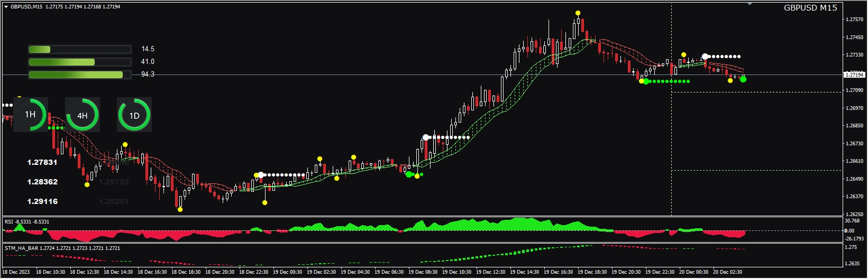Screen dimensions: 868x279
Task: Click the RSI scale value 30.768
Action: (853, 221)
